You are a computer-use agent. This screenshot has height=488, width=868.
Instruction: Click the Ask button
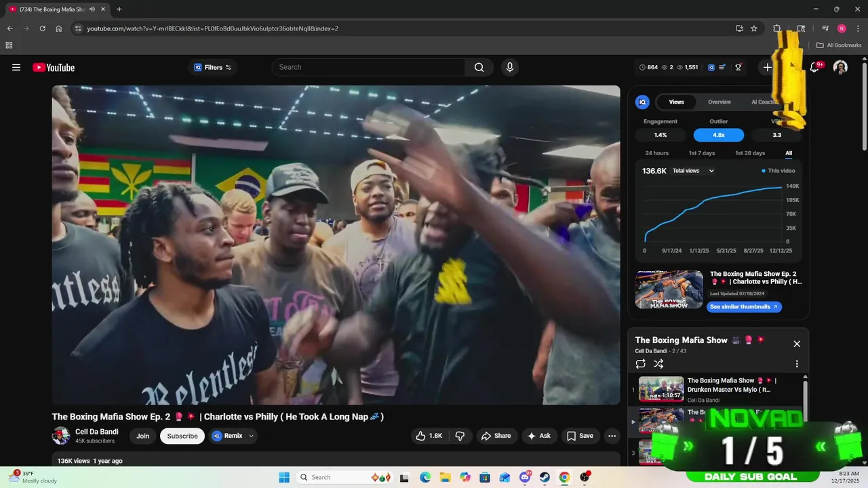tap(539, 436)
